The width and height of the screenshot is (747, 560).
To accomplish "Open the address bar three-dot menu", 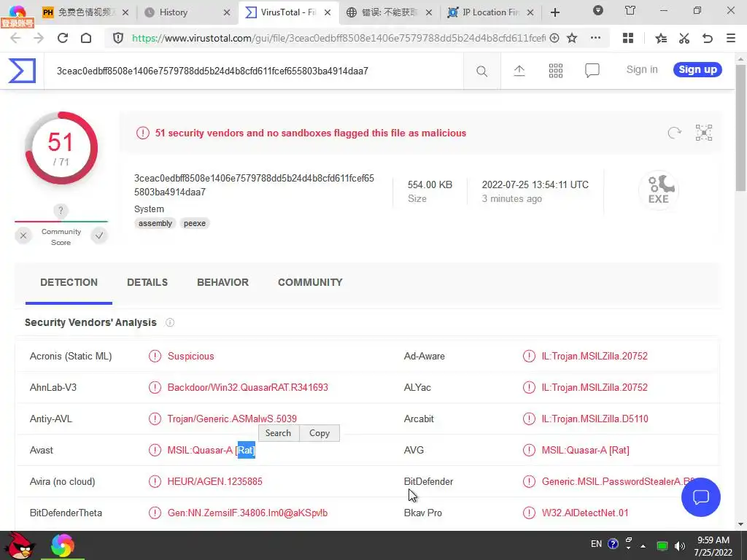I will pyautogui.click(x=595, y=38).
